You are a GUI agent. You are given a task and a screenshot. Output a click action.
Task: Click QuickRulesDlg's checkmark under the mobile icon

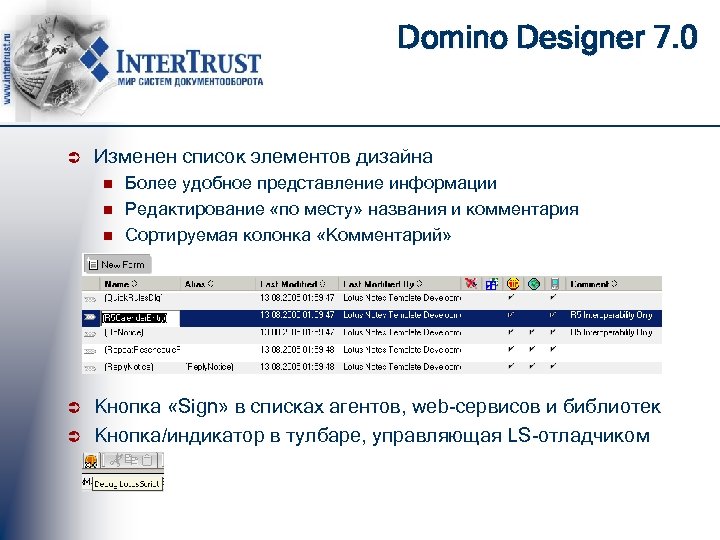point(553,298)
